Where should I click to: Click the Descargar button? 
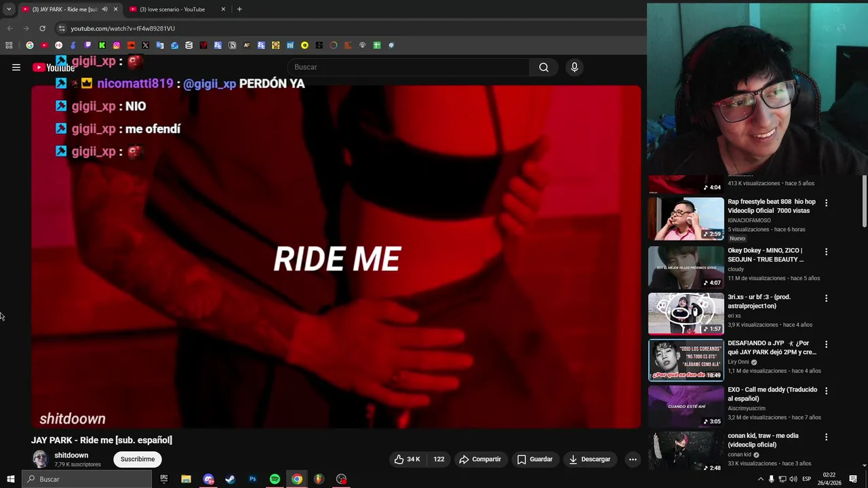click(590, 460)
